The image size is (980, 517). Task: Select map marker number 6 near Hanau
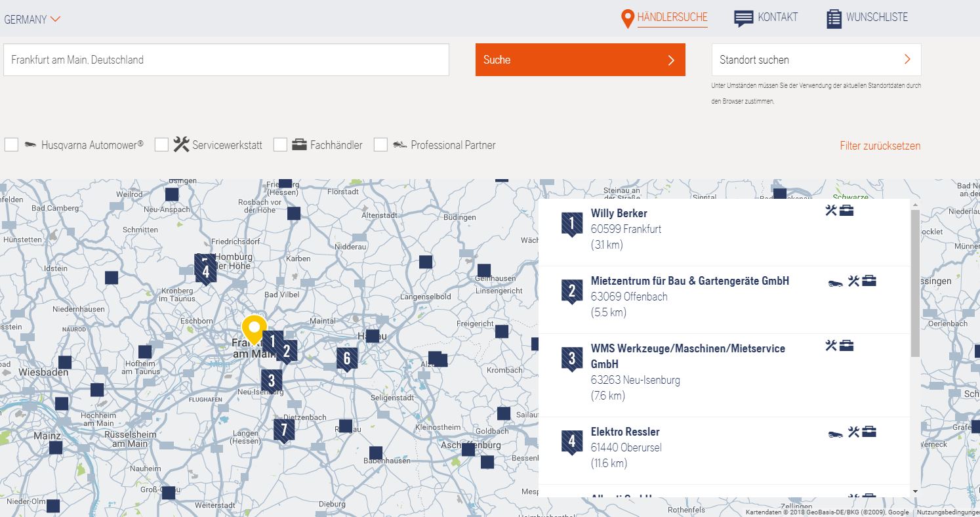(347, 360)
